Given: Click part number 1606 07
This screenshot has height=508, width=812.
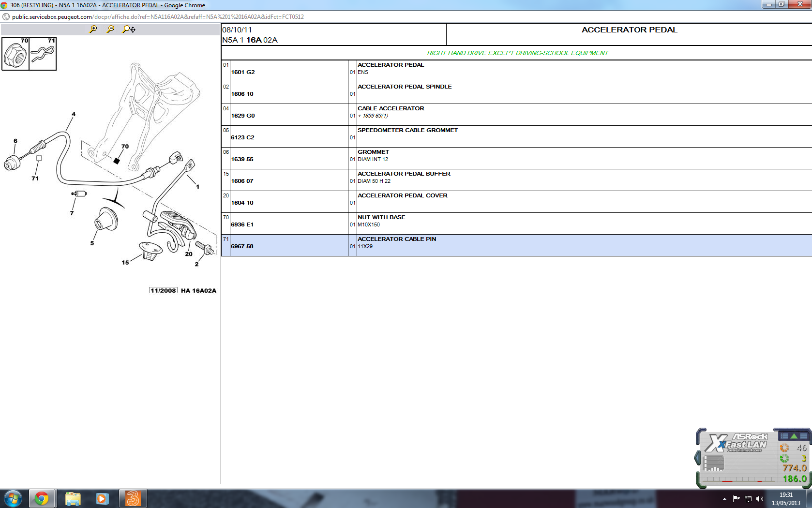Looking at the screenshot, I should tap(242, 181).
